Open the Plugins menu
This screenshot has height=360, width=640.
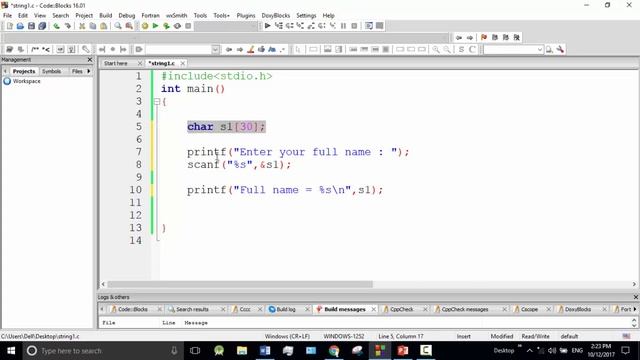coord(246,16)
